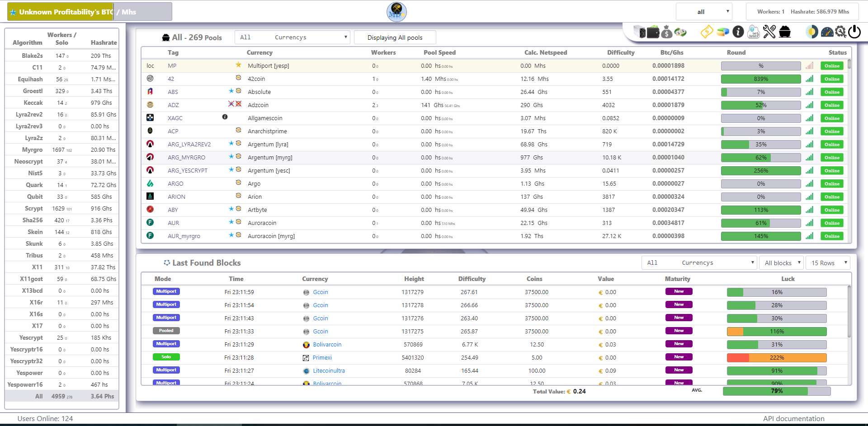Click the power logout icon
Viewport: 868px width, 426px height.
click(854, 32)
